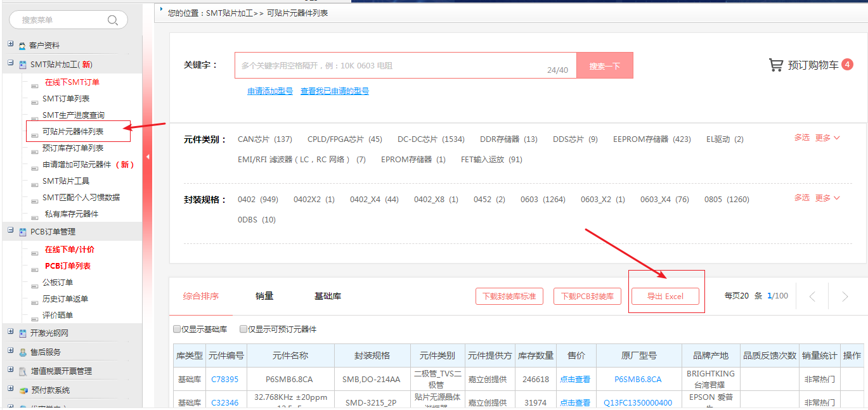Click the magnifier icon in the menu search box
This screenshot has height=410, width=868.
tap(113, 20)
